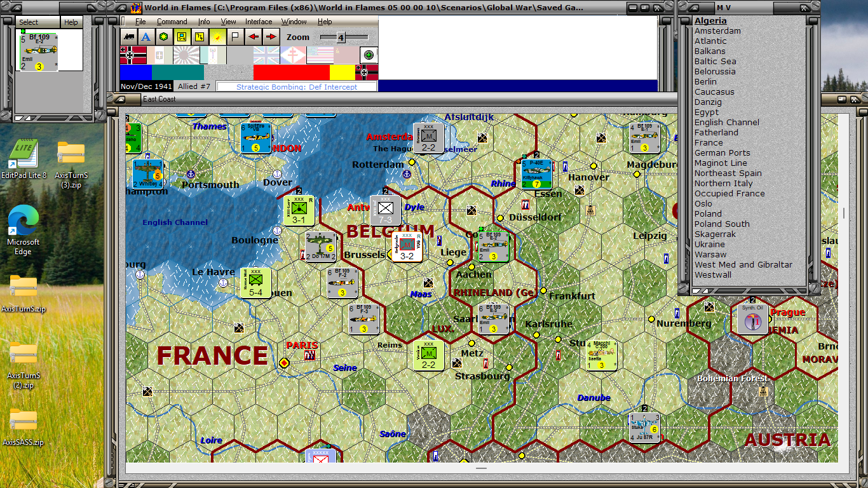Viewport: 868px width, 488px height.
Task: Select the United States flag
Action: coord(320,55)
